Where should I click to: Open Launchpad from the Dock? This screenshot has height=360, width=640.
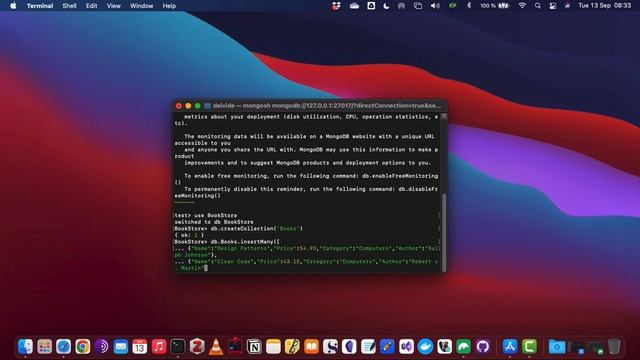point(44,347)
